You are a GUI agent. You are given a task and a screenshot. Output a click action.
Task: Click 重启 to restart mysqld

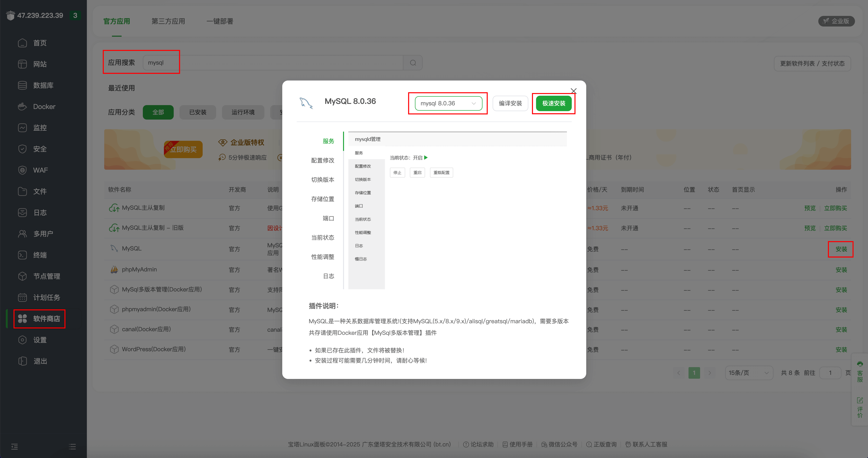[x=417, y=172]
